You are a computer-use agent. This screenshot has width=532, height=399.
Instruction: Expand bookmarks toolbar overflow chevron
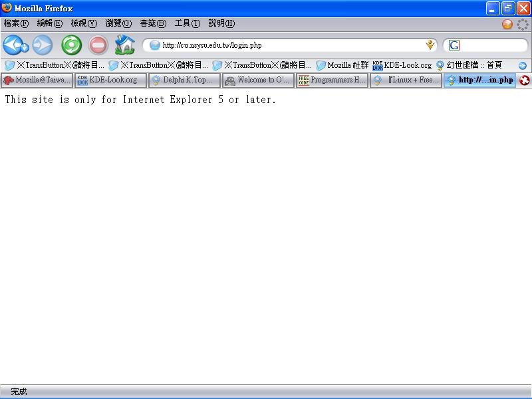(x=523, y=65)
